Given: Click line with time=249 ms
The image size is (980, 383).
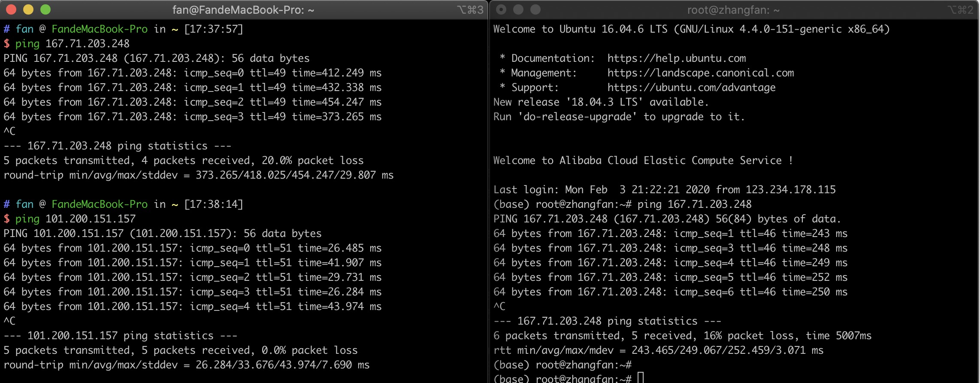Looking at the screenshot, I should (x=671, y=262).
